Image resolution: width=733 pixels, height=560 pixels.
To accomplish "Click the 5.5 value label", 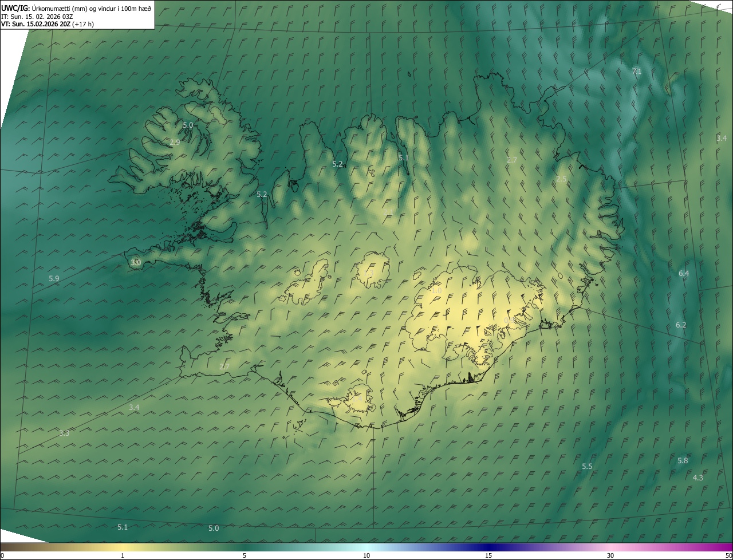I will [x=587, y=467].
